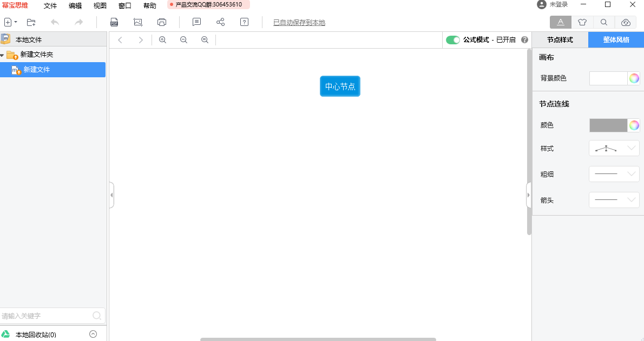Open the 文件 menu
Viewport: 644px width, 341px height.
click(x=50, y=6)
